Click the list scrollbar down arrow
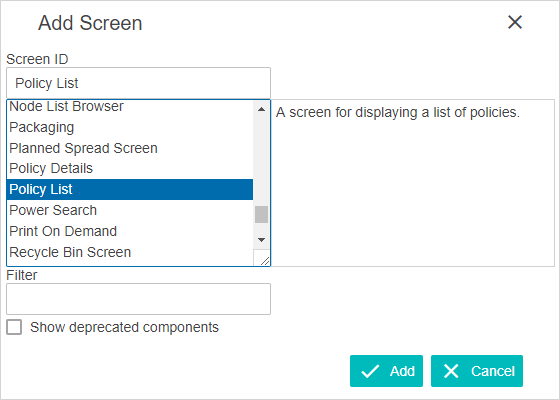 pos(261,240)
